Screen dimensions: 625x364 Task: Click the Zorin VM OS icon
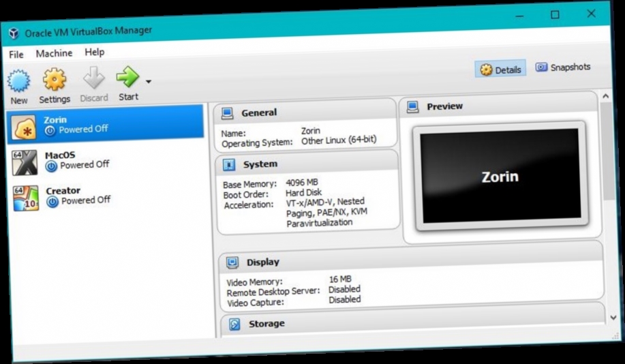pos(24,127)
